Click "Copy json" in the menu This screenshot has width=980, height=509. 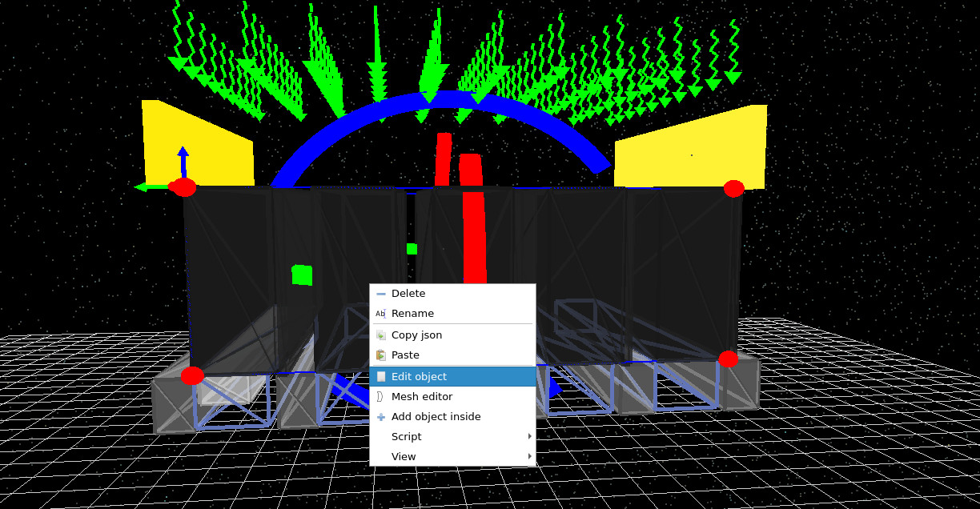click(416, 335)
